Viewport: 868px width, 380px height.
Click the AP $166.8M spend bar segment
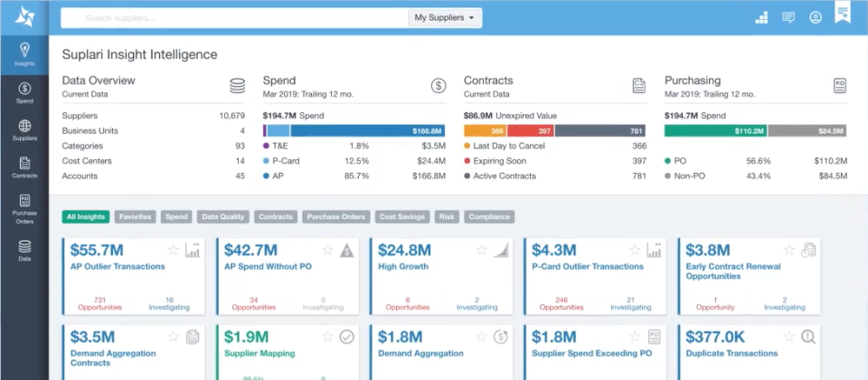click(368, 130)
